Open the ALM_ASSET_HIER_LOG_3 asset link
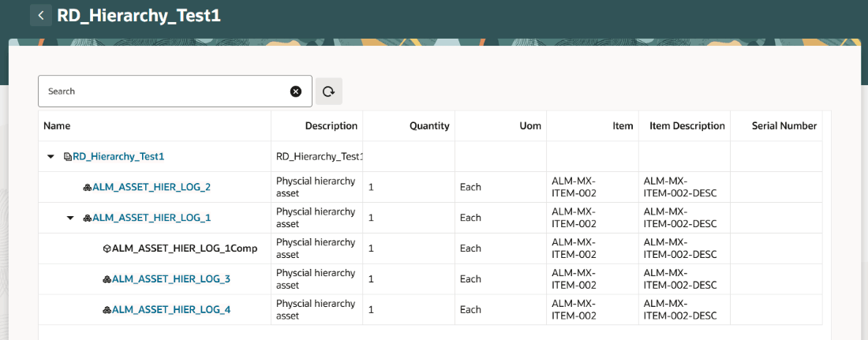This screenshot has width=868, height=340. (171, 279)
